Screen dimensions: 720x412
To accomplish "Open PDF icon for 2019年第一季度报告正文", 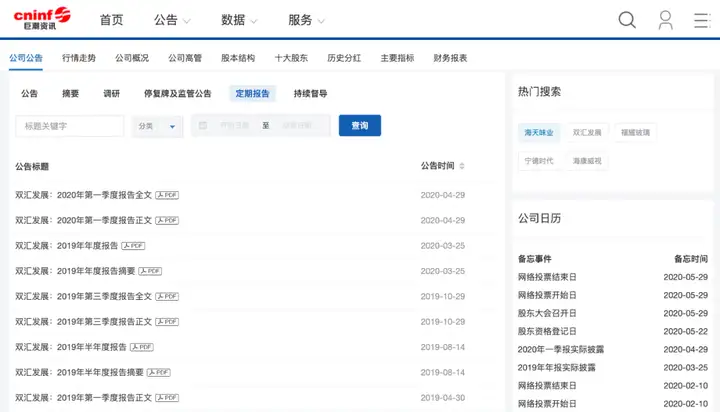I will click(x=167, y=397).
